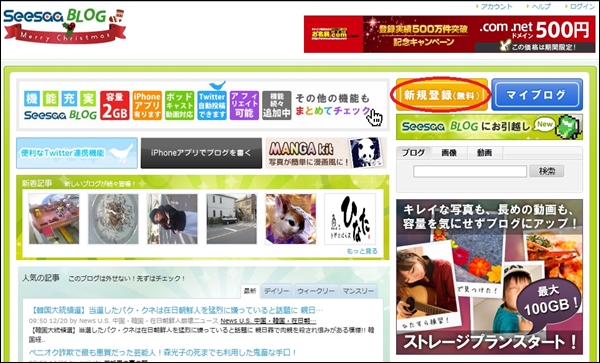Click the 便利なTwitter連携機能 banner
The height and width of the screenshot is (363, 600).
tap(77, 153)
